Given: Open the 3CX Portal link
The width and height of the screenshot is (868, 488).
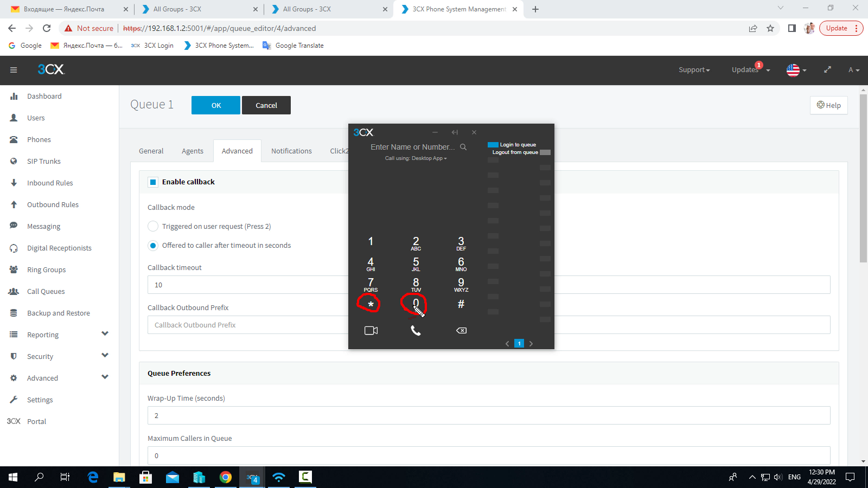Looking at the screenshot, I should pyautogui.click(x=36, y=421).
